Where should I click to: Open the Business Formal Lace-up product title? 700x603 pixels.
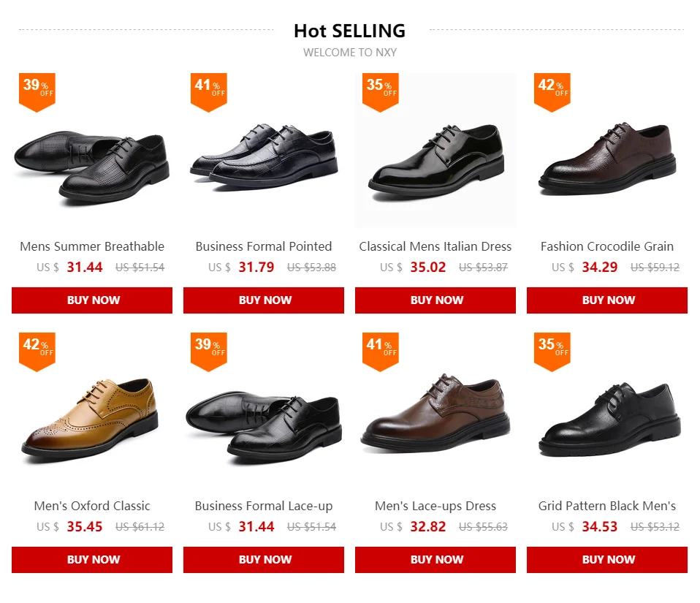tap(264, 506)
